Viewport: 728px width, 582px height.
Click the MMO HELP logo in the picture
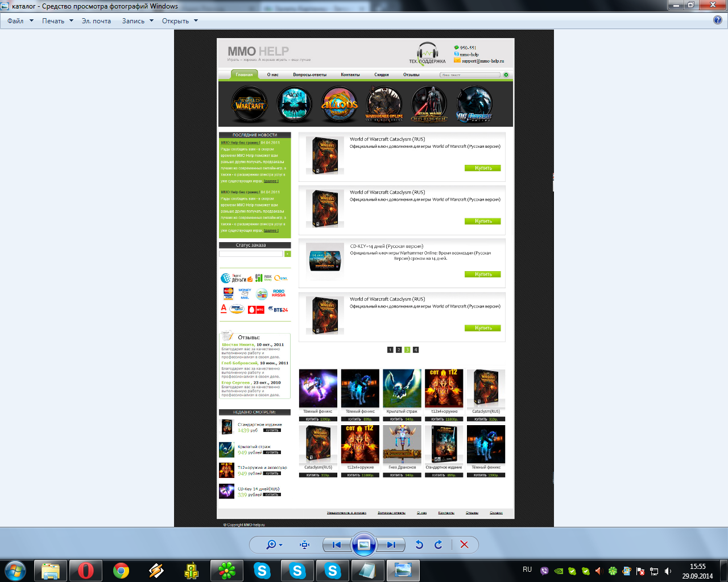(258, 51)
